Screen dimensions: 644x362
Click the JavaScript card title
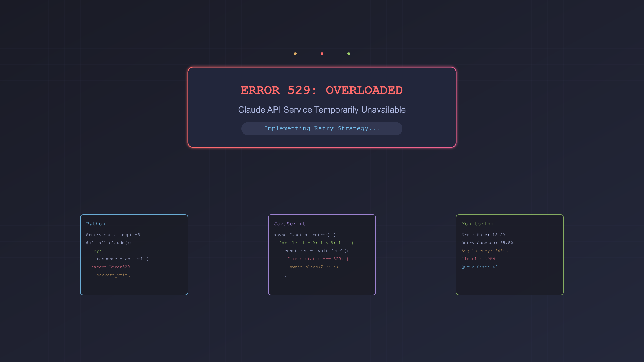(x=290, y=224)
